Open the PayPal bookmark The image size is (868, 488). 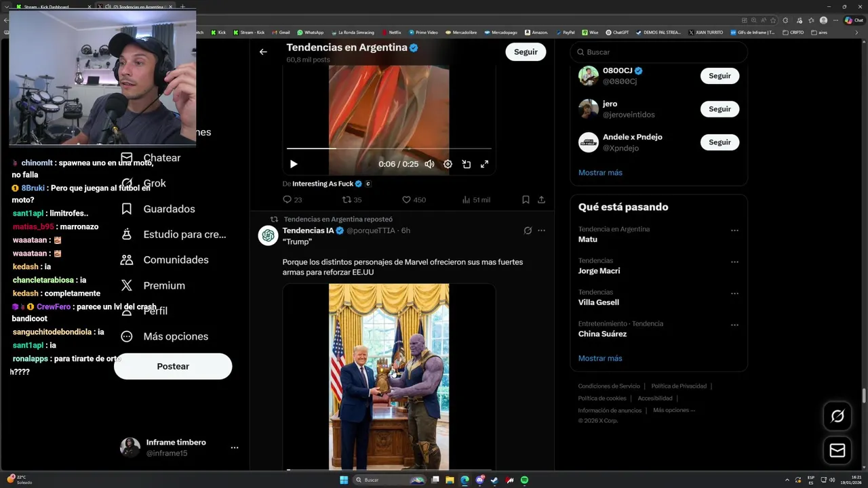click(x=565, y=33)
